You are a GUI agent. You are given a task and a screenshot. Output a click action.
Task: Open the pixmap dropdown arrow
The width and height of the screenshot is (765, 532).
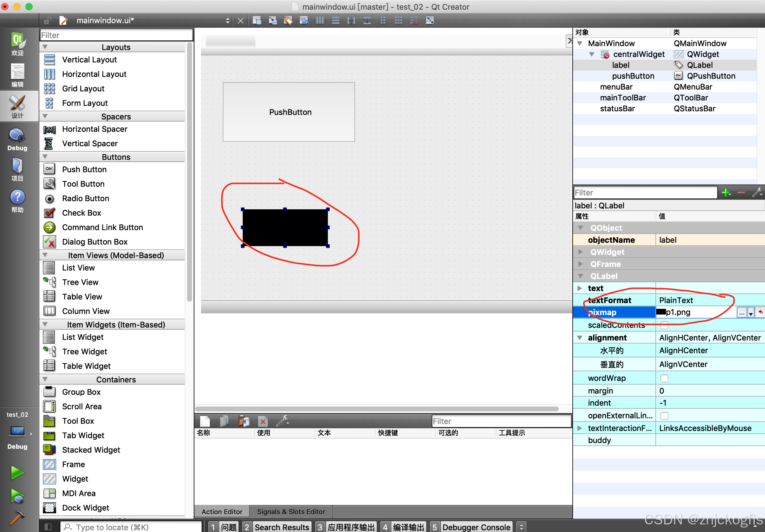(x=751, y=313)
